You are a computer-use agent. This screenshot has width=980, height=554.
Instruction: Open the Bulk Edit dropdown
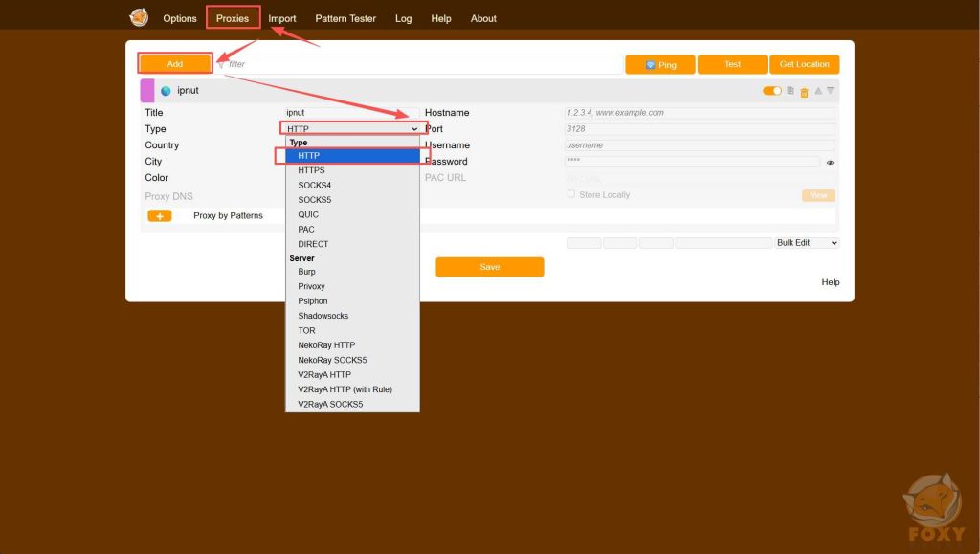(x=807, y=243)
